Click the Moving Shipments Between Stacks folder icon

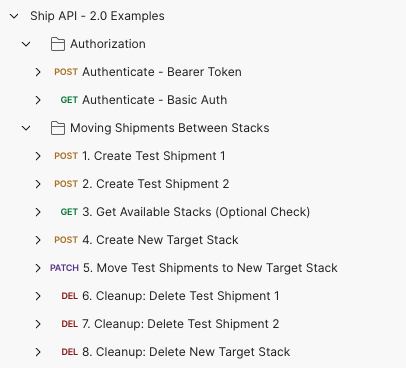tap(58, 128)
